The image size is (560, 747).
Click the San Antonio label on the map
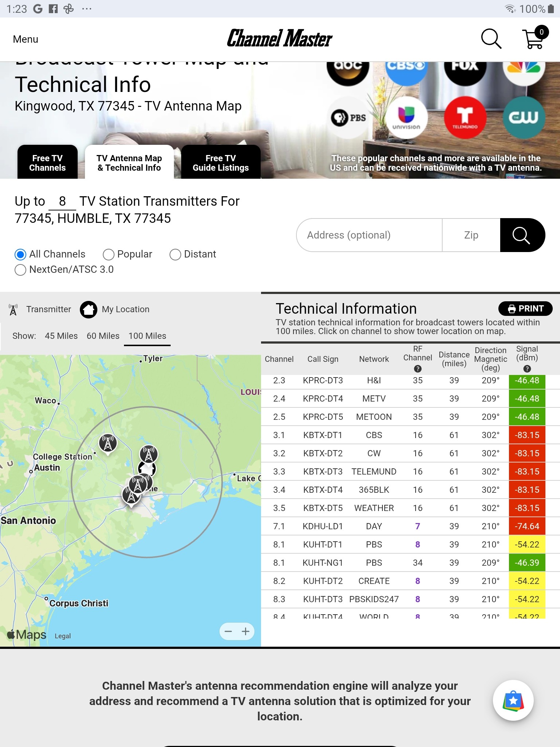point(28,520)
